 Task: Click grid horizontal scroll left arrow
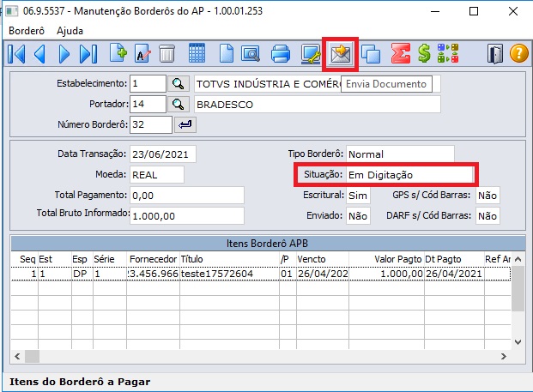[x=17, y=356]
